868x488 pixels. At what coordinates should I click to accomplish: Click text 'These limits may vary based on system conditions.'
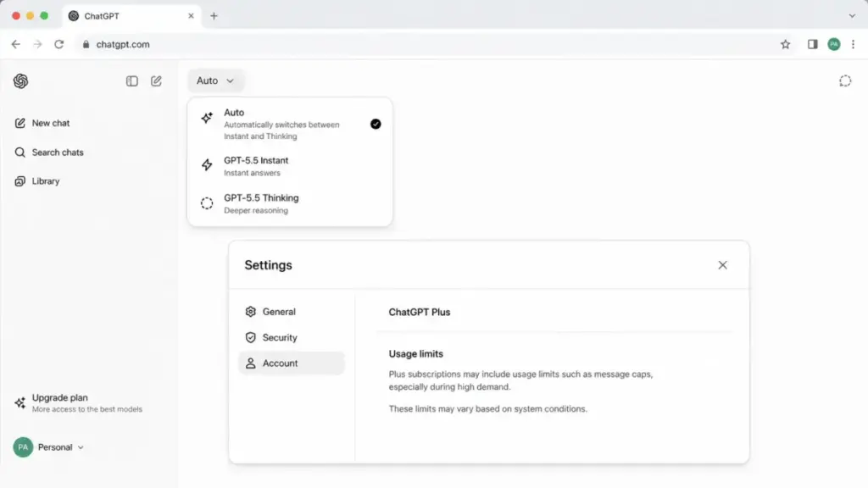click(x=487, y=409)
